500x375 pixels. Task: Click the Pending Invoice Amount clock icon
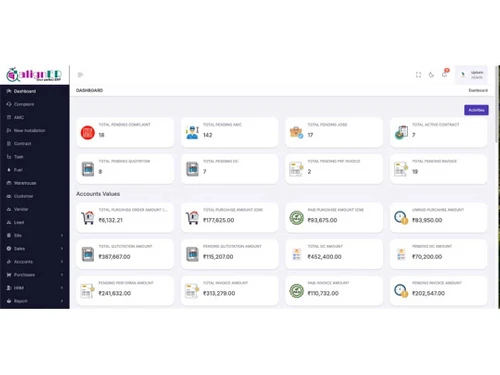point(401,291)
